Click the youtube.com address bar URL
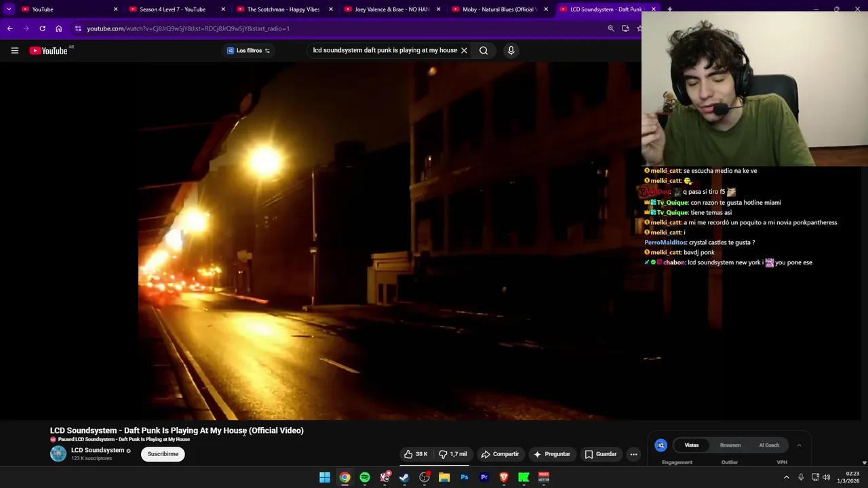The image size is (868, 488). [188, 28]
